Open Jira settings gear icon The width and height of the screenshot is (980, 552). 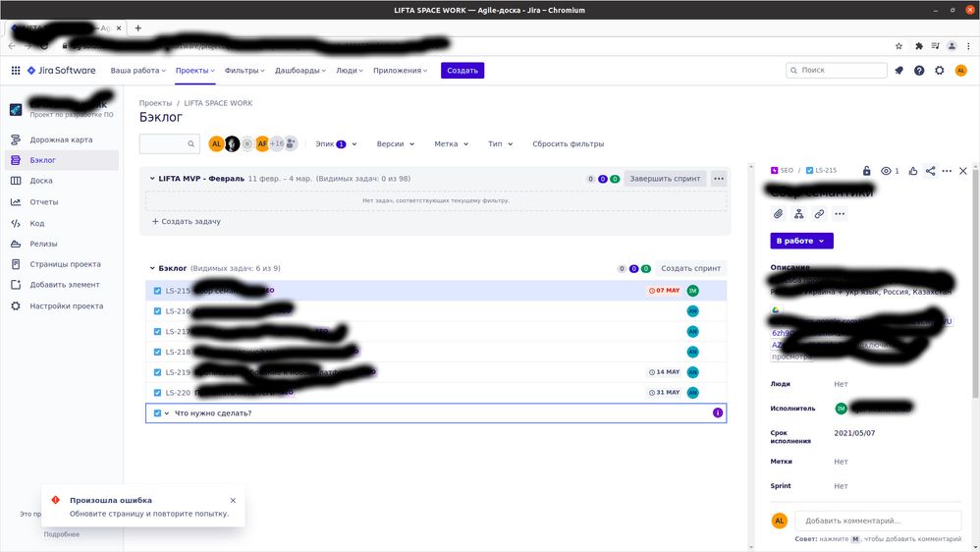[940, 71]
